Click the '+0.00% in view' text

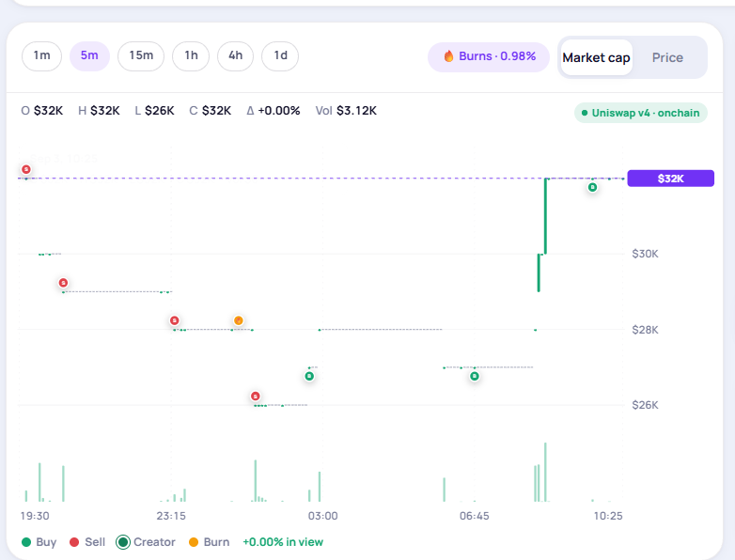(283, 542)
